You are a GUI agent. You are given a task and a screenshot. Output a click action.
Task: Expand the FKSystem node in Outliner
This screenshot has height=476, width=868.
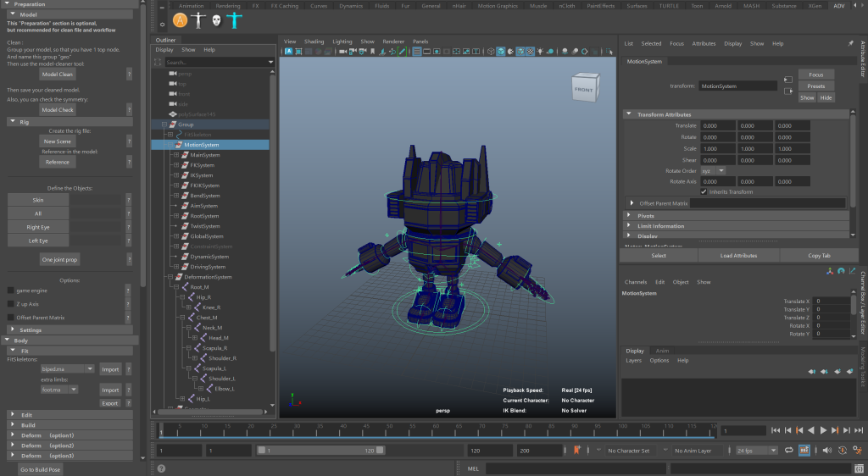coord(176,165)
